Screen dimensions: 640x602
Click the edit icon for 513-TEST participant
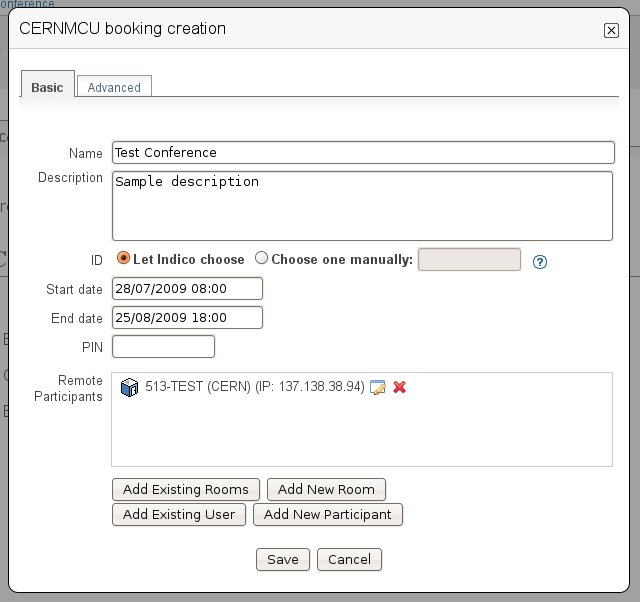[x=378, y=387]
